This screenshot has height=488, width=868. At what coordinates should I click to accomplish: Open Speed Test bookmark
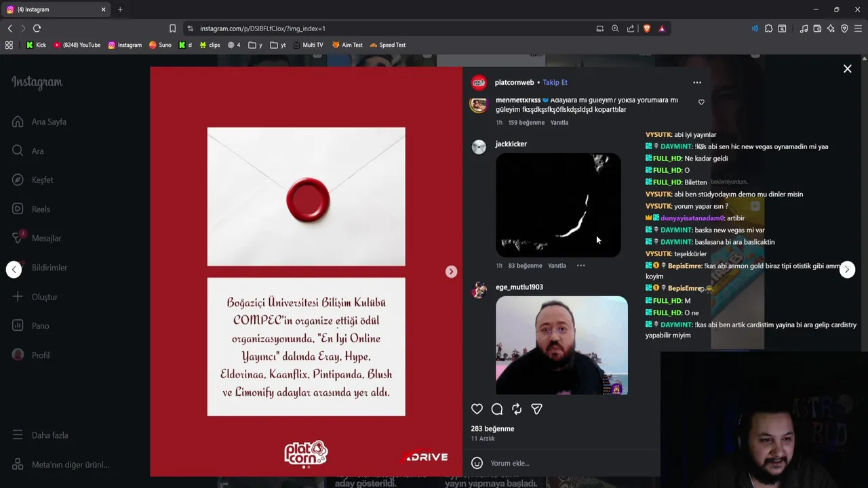(x=387, y=45)
